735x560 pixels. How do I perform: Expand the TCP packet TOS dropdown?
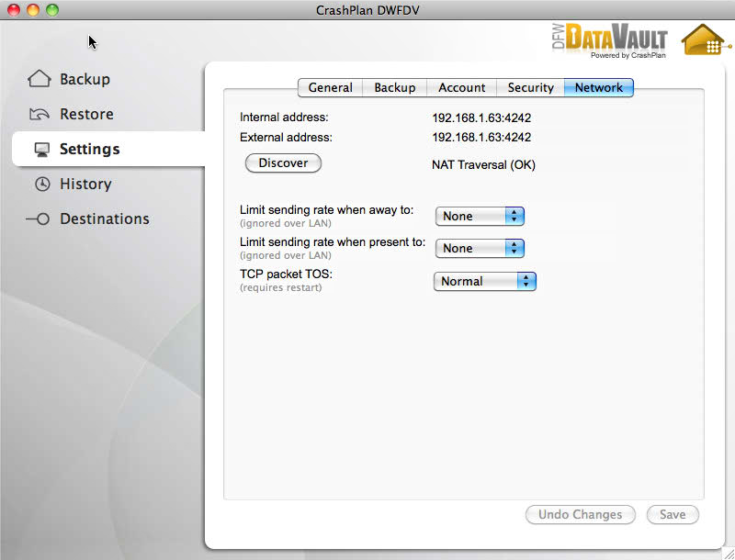click(x=485, y=282)
